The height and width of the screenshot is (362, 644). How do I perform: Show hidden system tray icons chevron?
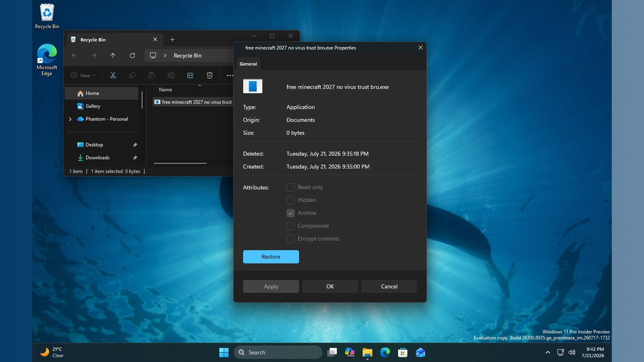(x=547, y=352)
